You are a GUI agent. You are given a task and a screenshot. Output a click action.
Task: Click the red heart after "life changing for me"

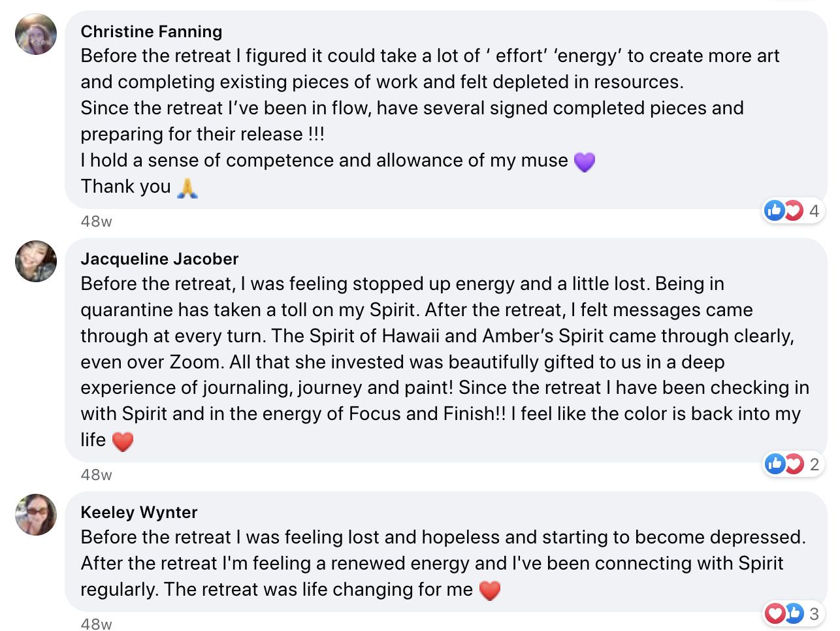tap(490, 591)
